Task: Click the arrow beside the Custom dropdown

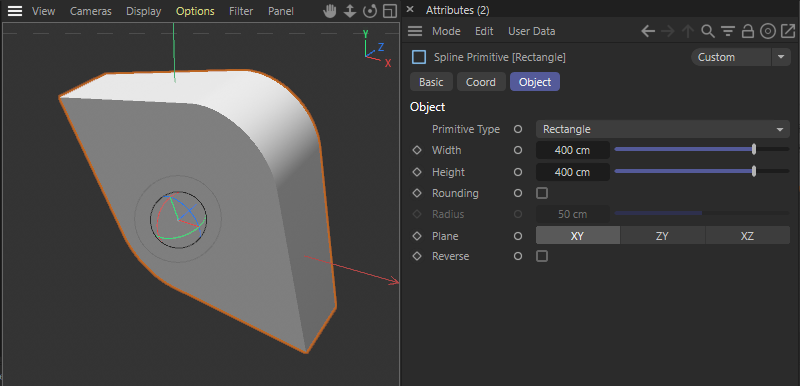Action: [x=781, y=57]
